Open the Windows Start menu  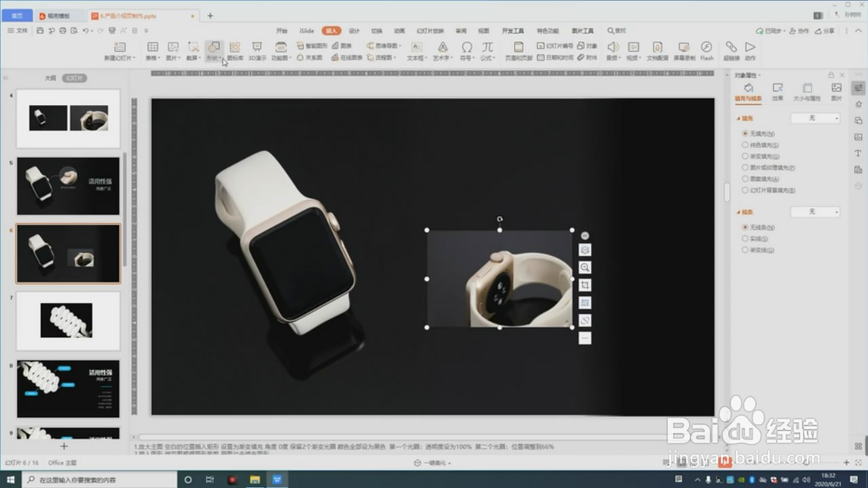pos(10,480)
